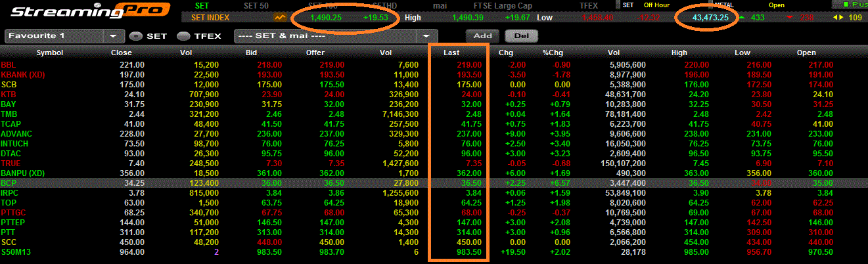Select the TOP symbol
868x264 pixels.
9,202
